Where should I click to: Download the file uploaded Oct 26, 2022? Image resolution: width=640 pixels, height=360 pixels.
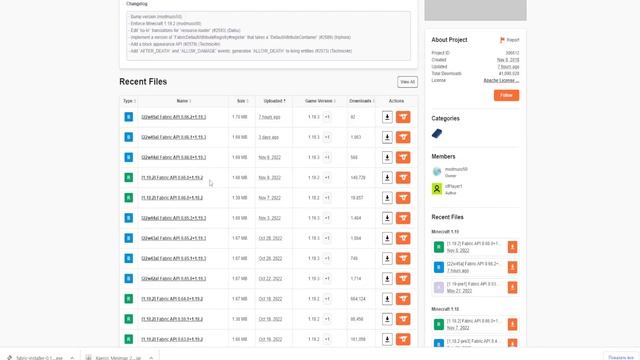click(387, 258)
